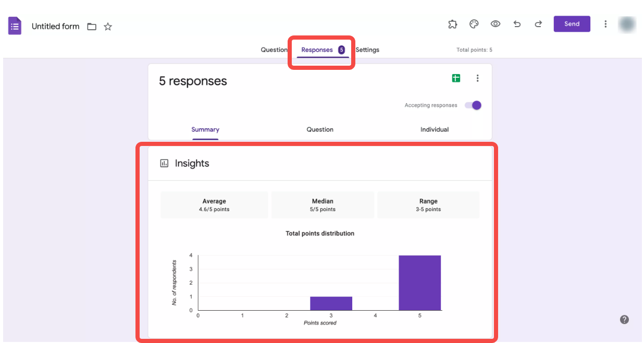The width and height of the screenshot is (644, 343).
Task: Star the Untitled form
Action: (x=108, y=26)
